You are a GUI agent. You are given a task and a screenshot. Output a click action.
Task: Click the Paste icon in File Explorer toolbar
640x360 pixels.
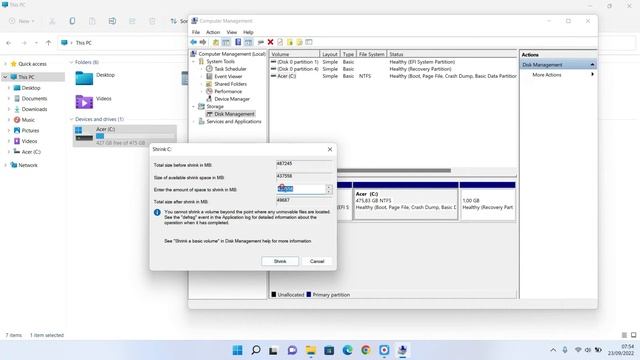pos(92,21)
